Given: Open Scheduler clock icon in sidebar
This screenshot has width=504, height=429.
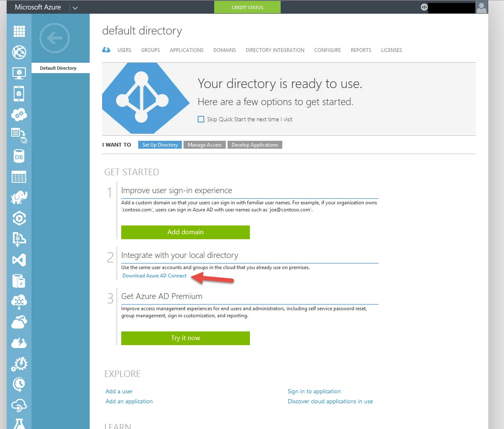Looking at the screenshot, I should click(19, 385).
